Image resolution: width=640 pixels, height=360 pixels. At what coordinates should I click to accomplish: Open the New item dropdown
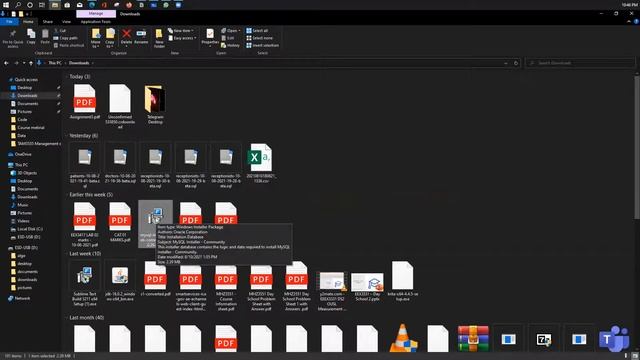tap(181, 31)
